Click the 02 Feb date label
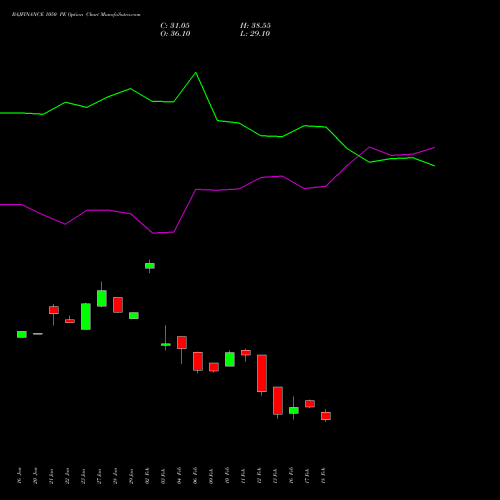 [147, 476]
